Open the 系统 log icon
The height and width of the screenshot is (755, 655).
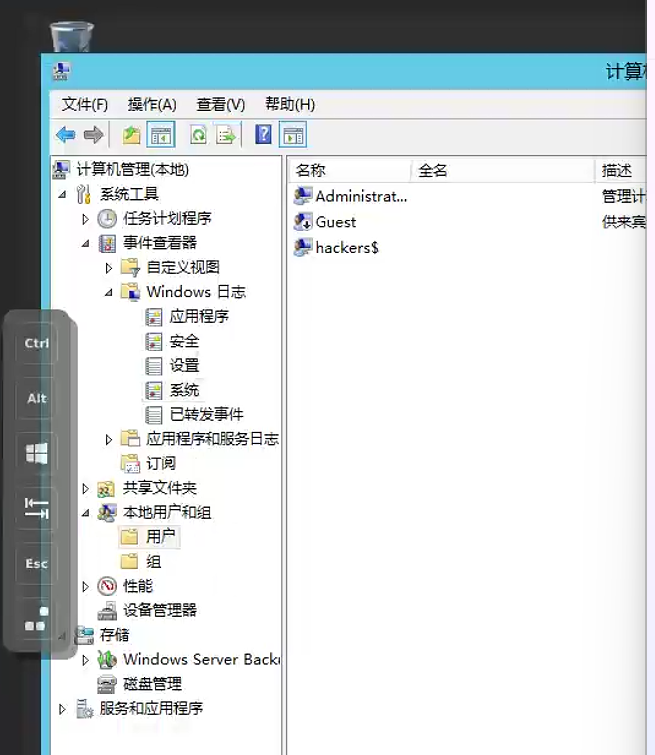(154, 390)
